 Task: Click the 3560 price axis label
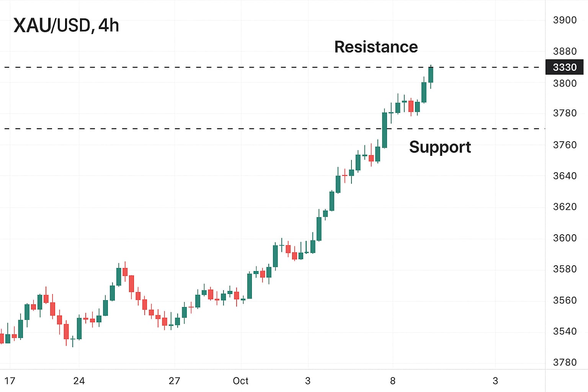pyautogui.click(x=565, y=300)
